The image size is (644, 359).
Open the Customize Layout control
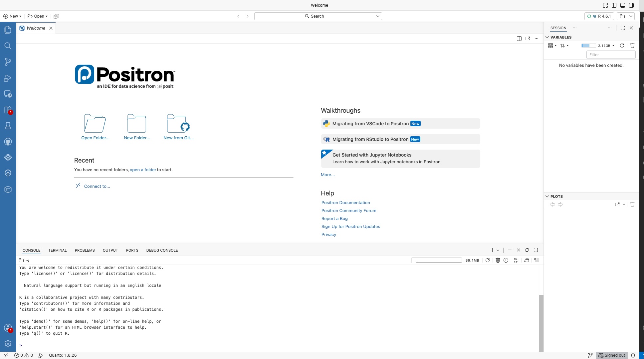(x=605, y=5)
